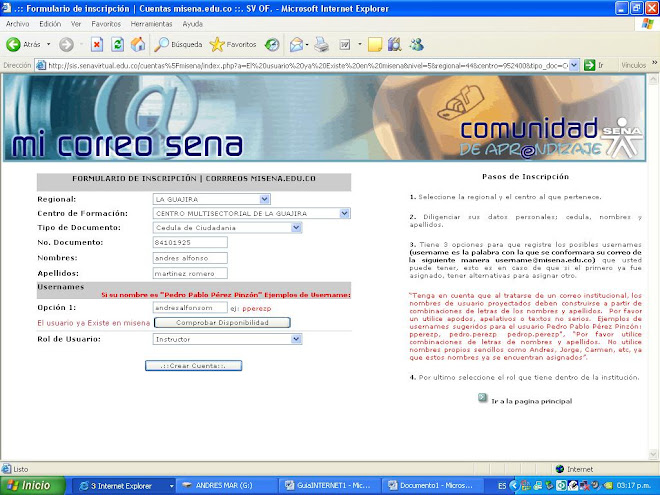Image resolution: width=660 pixels, height=495 pixels.
Task: Stop page loading with red X icon
Action: pyautogui.click(x=97, y=44)
